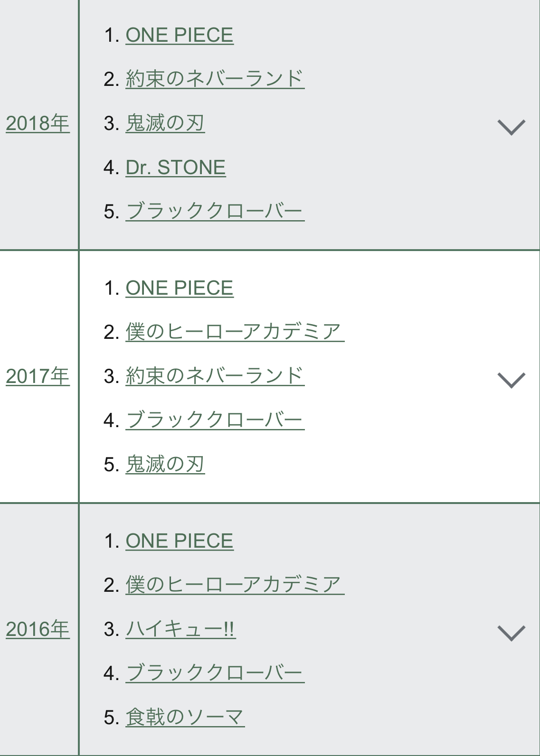Open ONE PIECE link in 2017 list

click(x=180, y=288)
